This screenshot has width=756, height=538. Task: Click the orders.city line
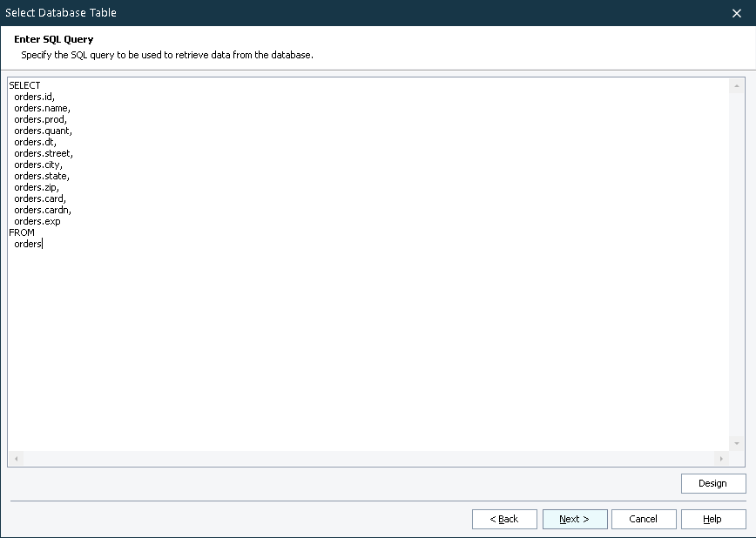tap(38, 165)
